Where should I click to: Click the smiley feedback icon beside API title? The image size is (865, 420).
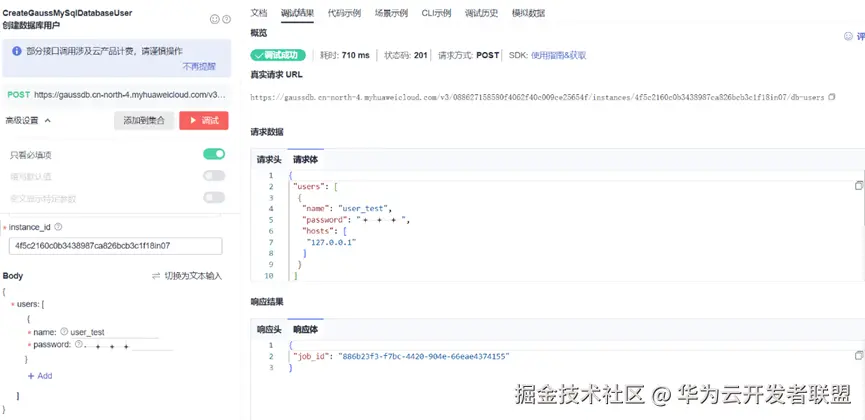[215, 19]
